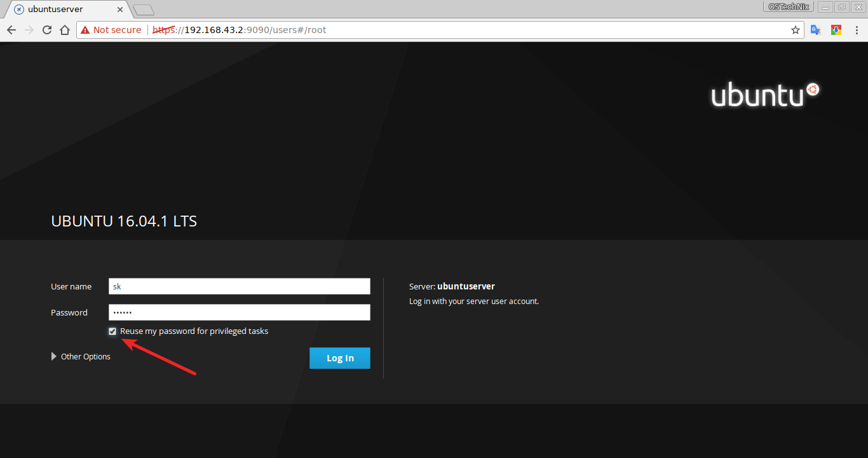Open the Google Translate extension icon

pos(816,30)
